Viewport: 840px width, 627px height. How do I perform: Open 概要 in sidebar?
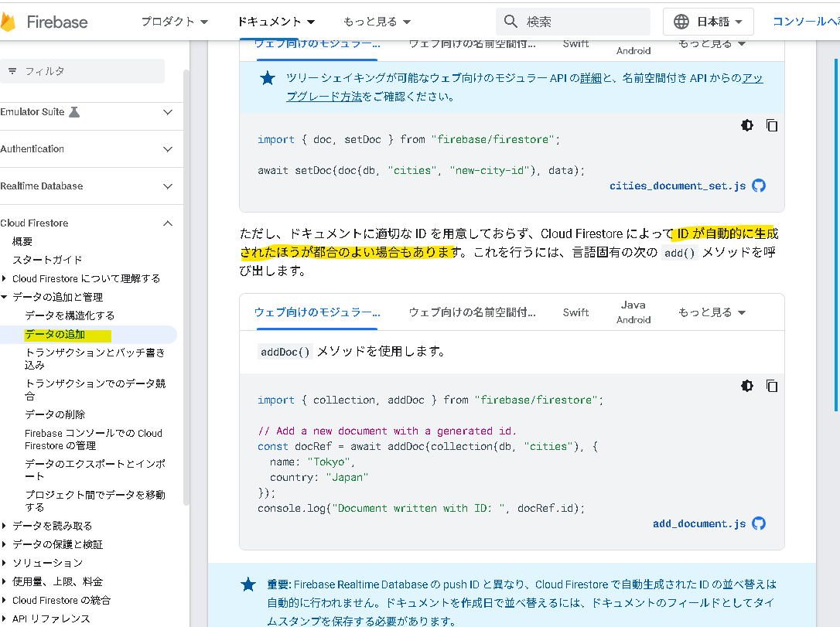[22, 241]
